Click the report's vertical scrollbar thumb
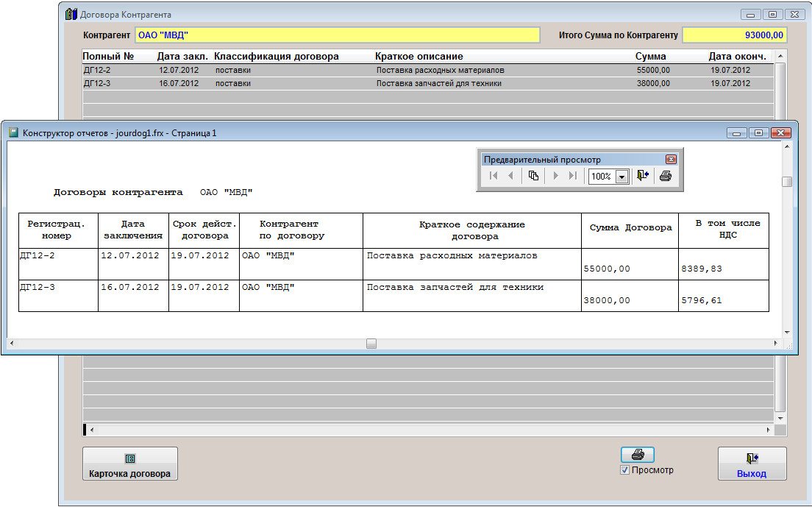Viewport: 812px width, 507px height. click(787, 182)
